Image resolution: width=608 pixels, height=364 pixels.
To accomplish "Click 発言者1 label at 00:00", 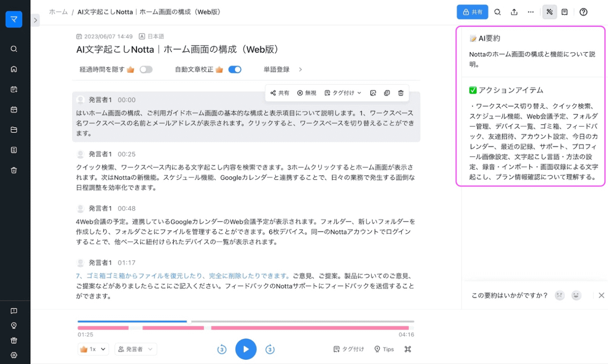I will tap(100, 100).
